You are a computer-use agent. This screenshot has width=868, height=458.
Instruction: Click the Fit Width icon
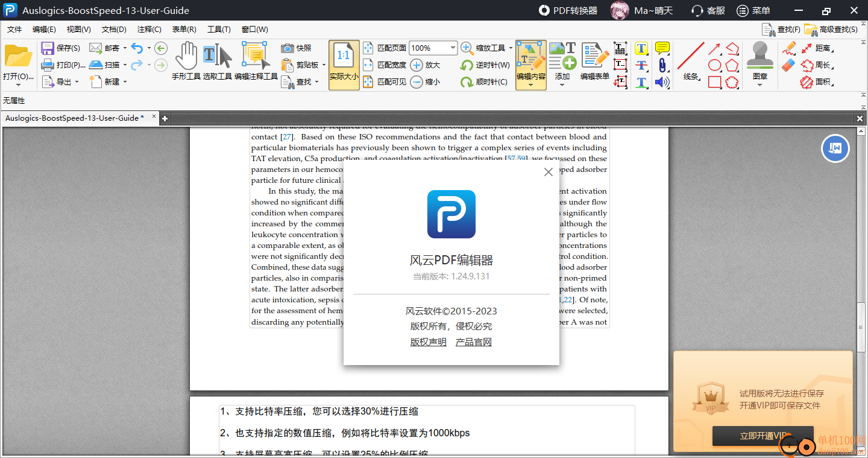click(368, 65)
